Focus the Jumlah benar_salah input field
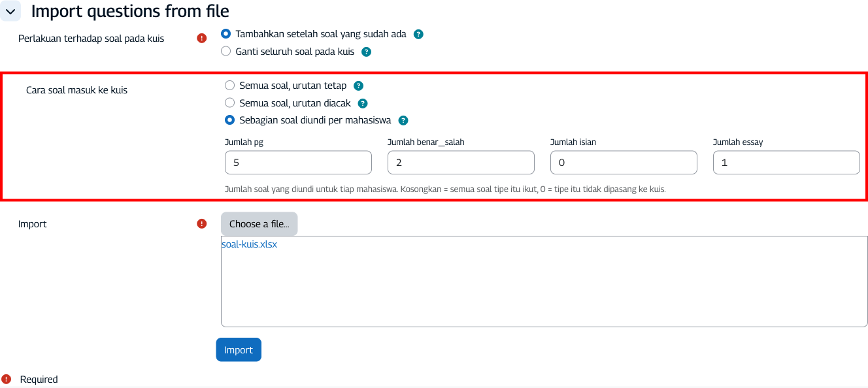868x388 pixels. (x=461, y=163)
